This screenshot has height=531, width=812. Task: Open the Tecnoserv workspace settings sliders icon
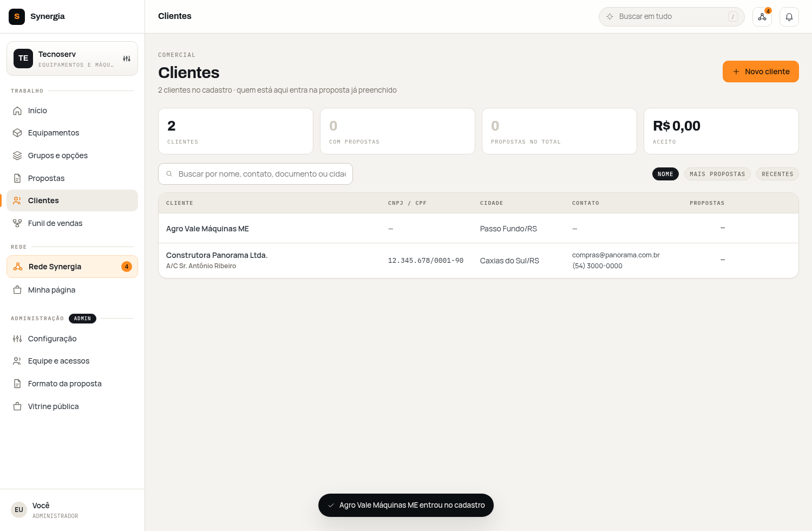pyautogui.click(x=127, y=59)
